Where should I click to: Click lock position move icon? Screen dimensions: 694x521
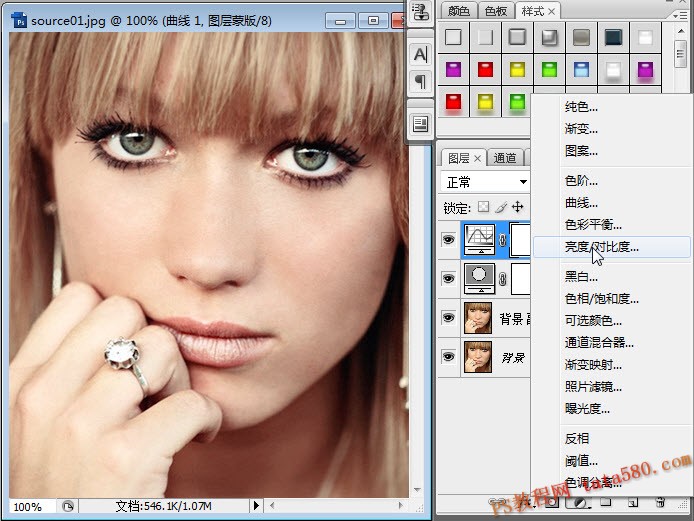pyautogui.click(x=517, y=207)
